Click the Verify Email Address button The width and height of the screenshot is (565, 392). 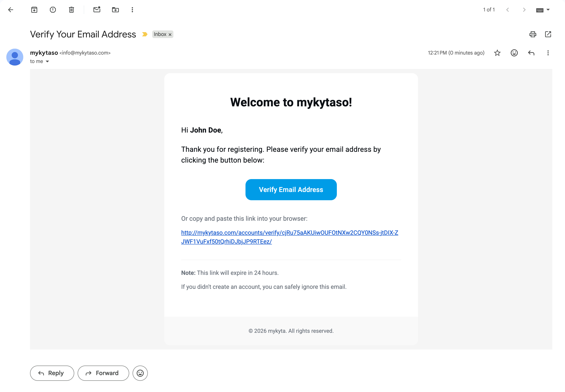tap(291, 190)
